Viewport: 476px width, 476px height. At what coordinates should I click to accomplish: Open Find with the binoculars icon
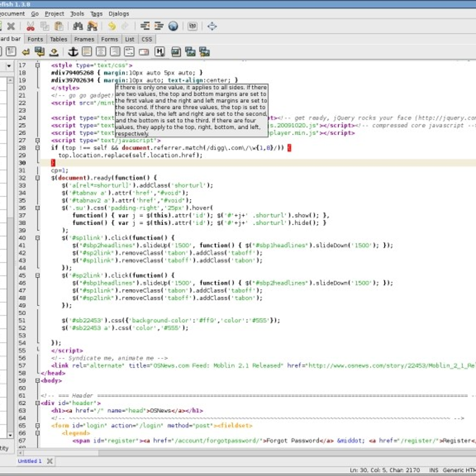point(78,26)
